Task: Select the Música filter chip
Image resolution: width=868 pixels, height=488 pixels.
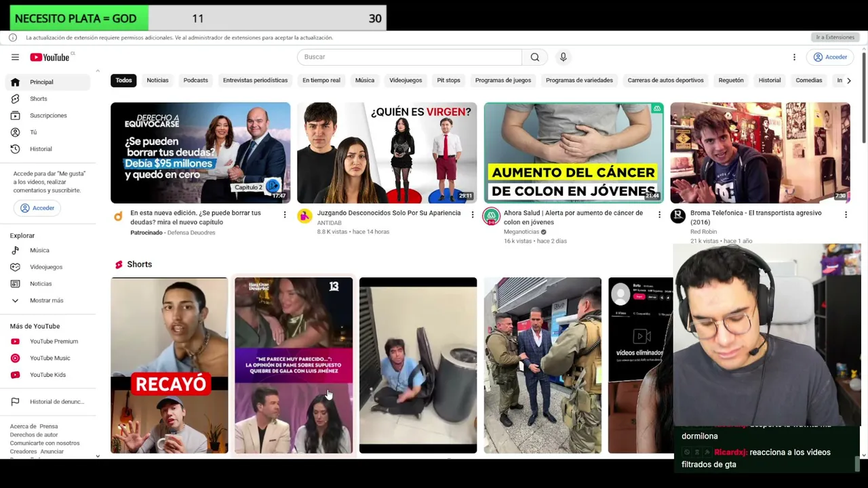Action: point(365,81)
